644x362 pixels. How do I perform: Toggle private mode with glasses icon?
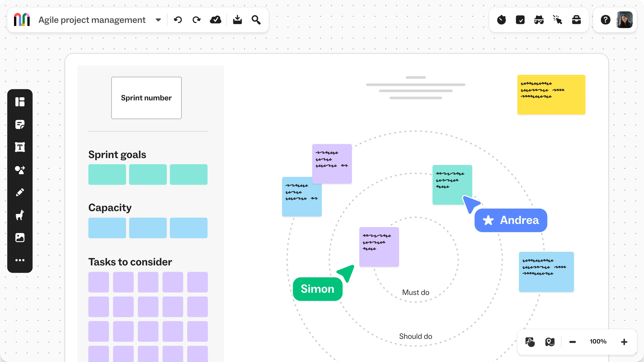(x=539, y=20)
